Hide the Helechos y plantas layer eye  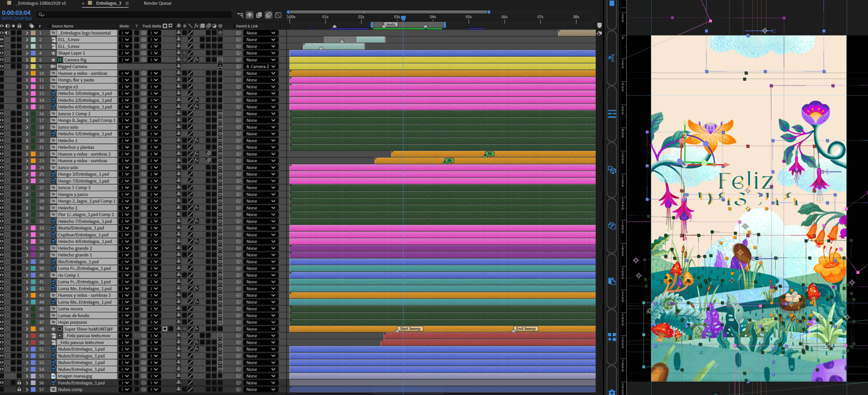pyautogui.click(x=2, y=147)
